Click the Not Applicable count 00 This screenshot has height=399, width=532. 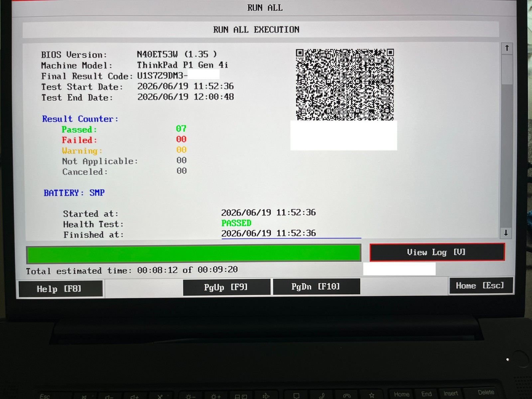coord(182,160)
